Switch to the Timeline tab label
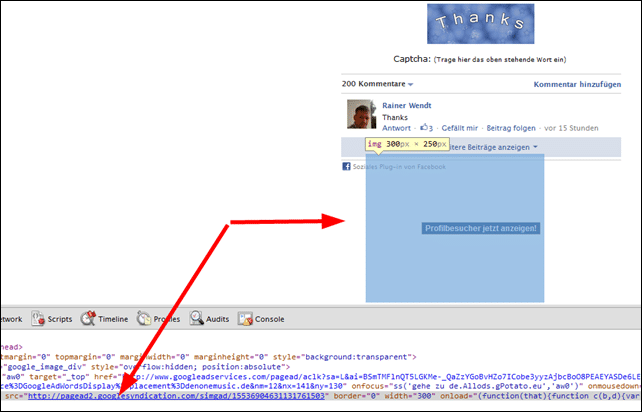The width and height of the screenshot is (642, 412). [113, 319]
